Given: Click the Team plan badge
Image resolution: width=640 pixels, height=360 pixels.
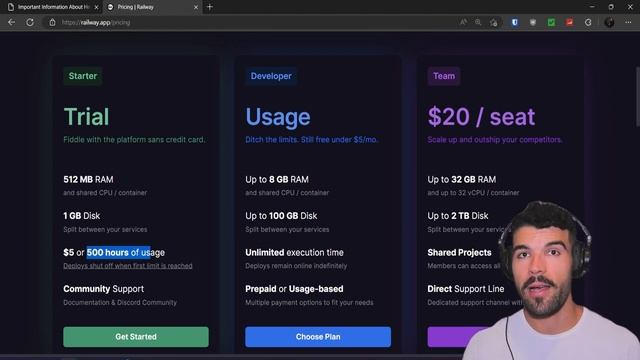Looking at the screenshot, I should [444, 76].
